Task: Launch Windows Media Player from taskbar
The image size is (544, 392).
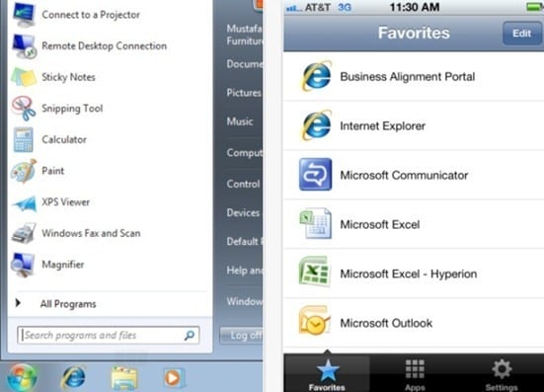Action: tap(173, 377)
